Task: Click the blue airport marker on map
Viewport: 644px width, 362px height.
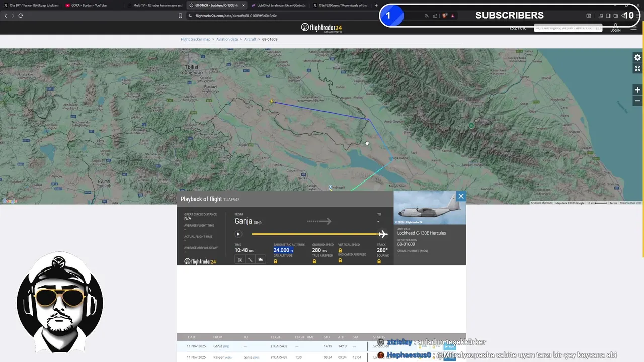Action: tap(330, 188)
